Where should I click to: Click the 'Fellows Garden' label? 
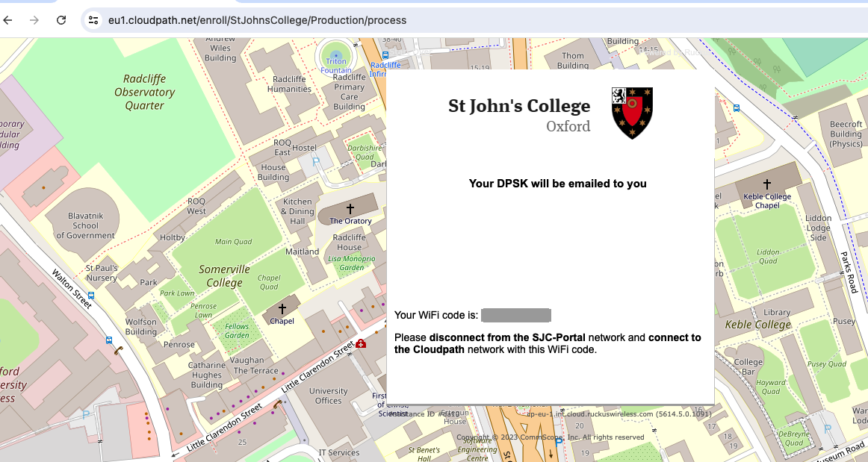[237, 331]
